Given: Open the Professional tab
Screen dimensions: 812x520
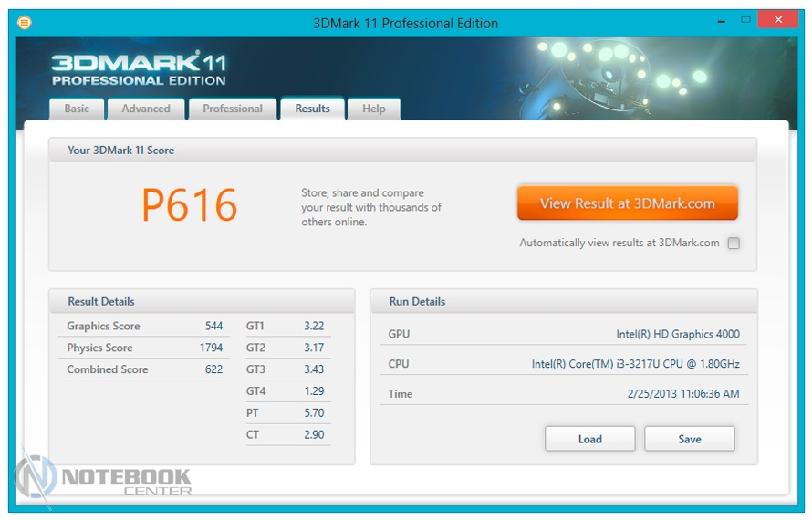Looking at the screenshot, I should coord(233,109).
